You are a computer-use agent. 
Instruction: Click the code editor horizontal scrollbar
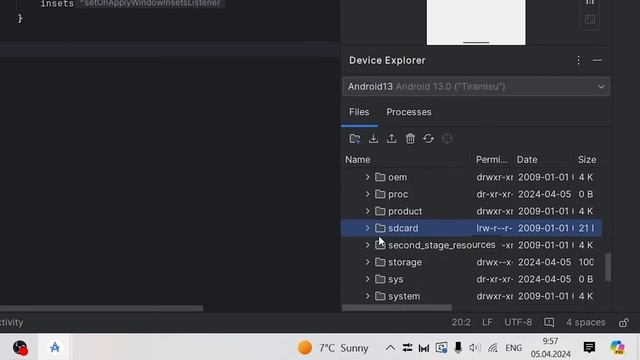tap(101, 308)
